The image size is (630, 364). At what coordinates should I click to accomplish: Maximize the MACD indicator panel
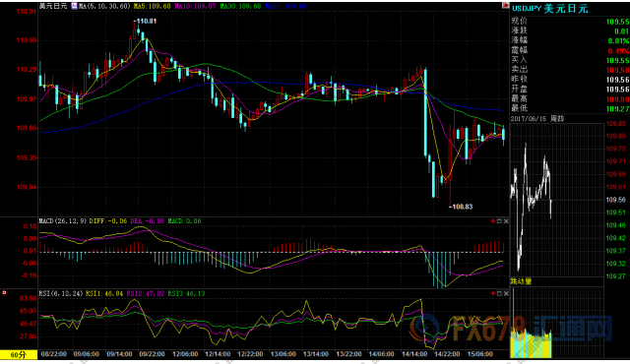499,221
